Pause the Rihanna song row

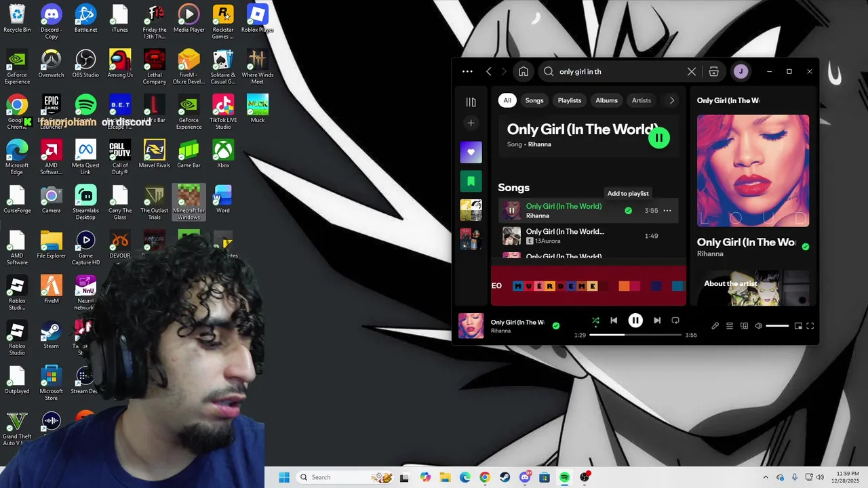tap(511, 210)
